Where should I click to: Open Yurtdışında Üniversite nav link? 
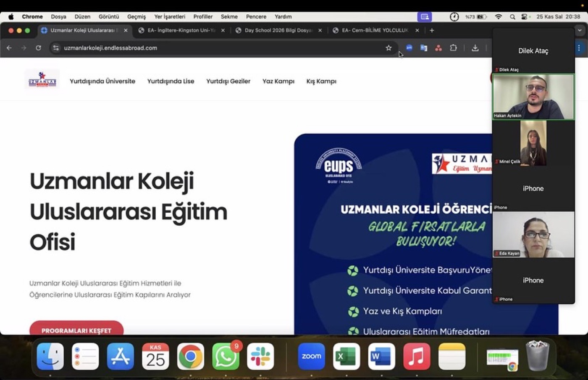102,81
